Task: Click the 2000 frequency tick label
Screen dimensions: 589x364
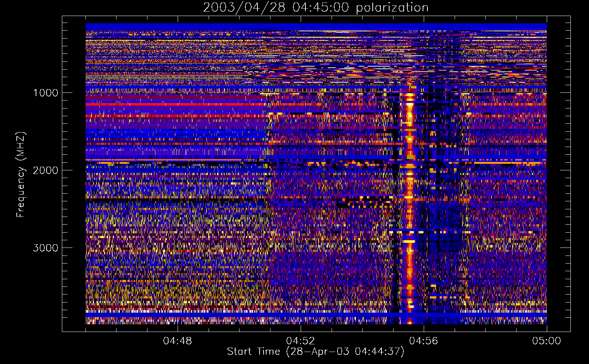Action: 46,170
